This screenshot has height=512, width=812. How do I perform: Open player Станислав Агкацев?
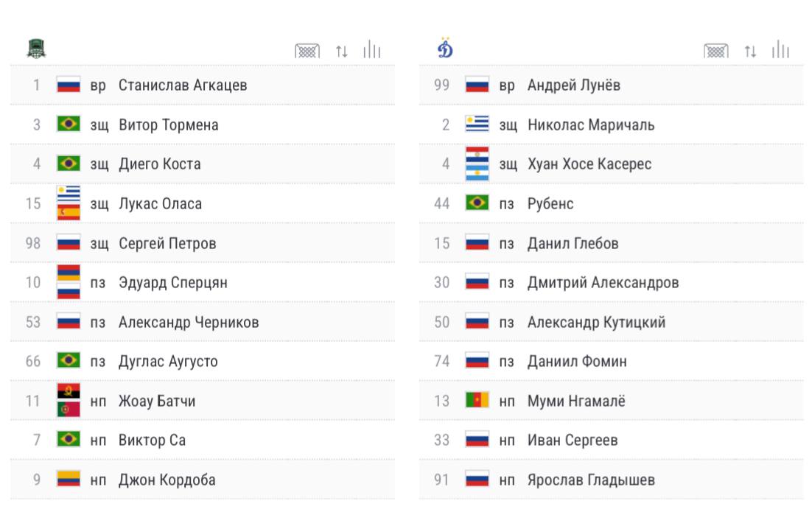pos(183,85)
